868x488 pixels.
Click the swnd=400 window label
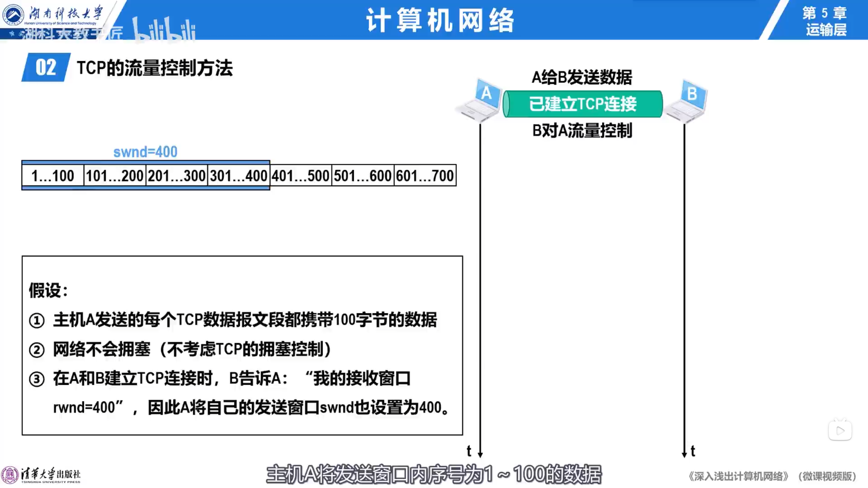(145, 152)
